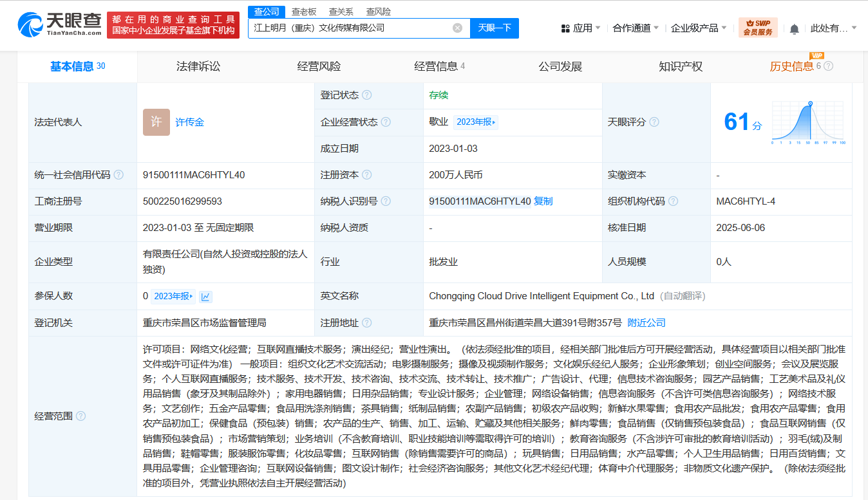
Task: Click the company name search field
Action: [x=351, y=28]
